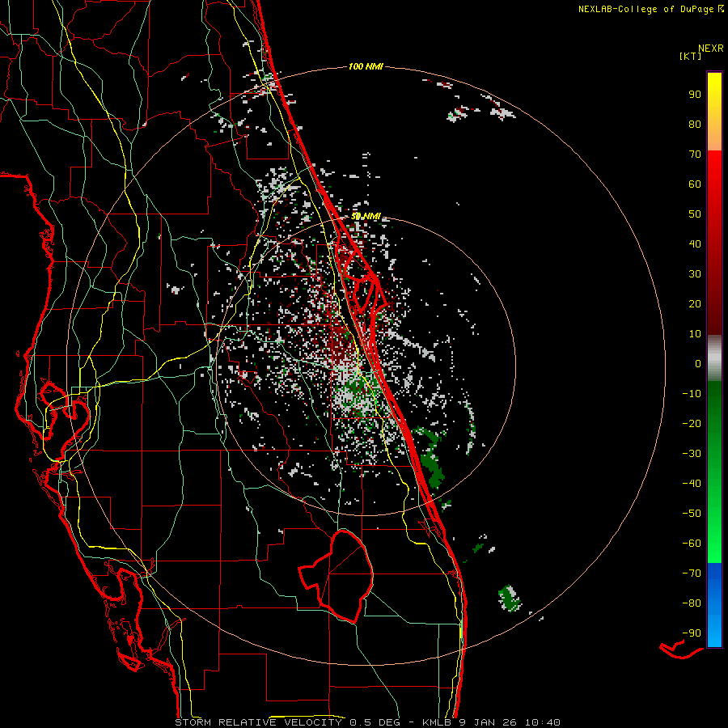The width and height of the screenshot is (728, 728).
Task: Click the -40 value on the velocity scale
Action: pyautogui.click(x=692, y=484)
